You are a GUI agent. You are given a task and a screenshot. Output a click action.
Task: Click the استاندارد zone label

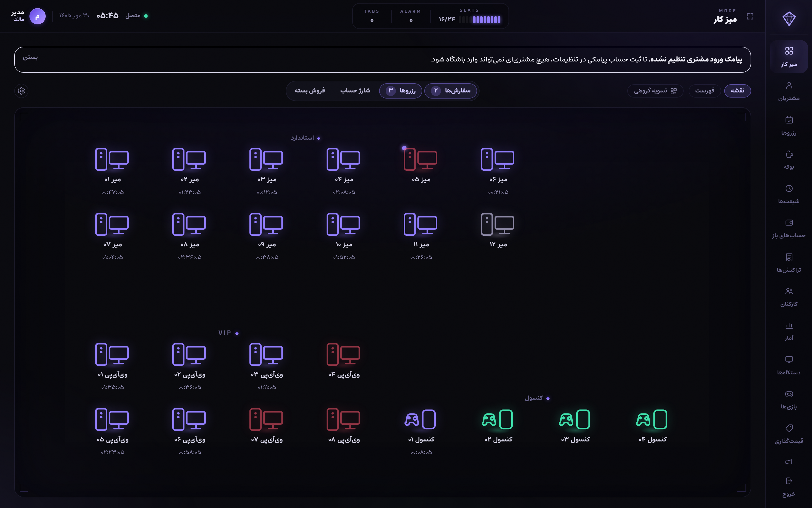coord(305,138)
